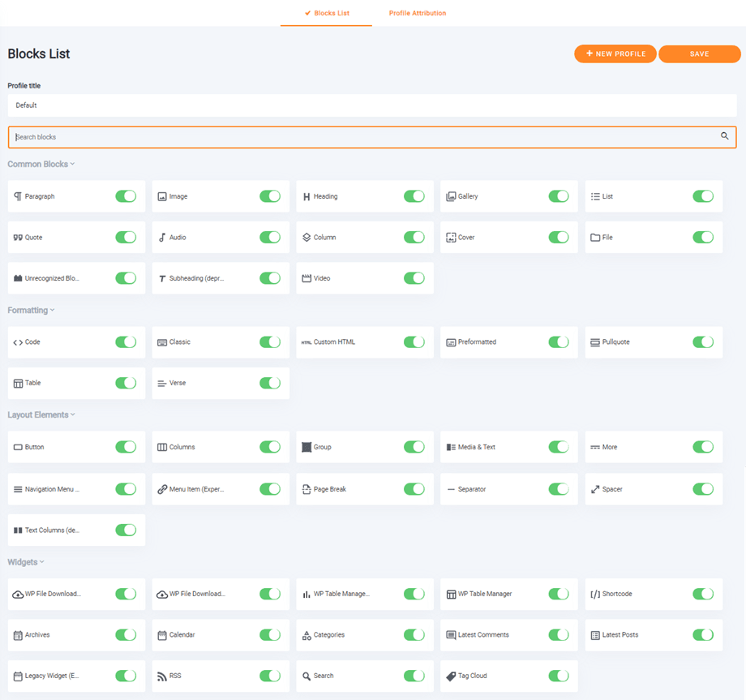
Task: Click the Latest Comments widget icon
Action: 451,635
